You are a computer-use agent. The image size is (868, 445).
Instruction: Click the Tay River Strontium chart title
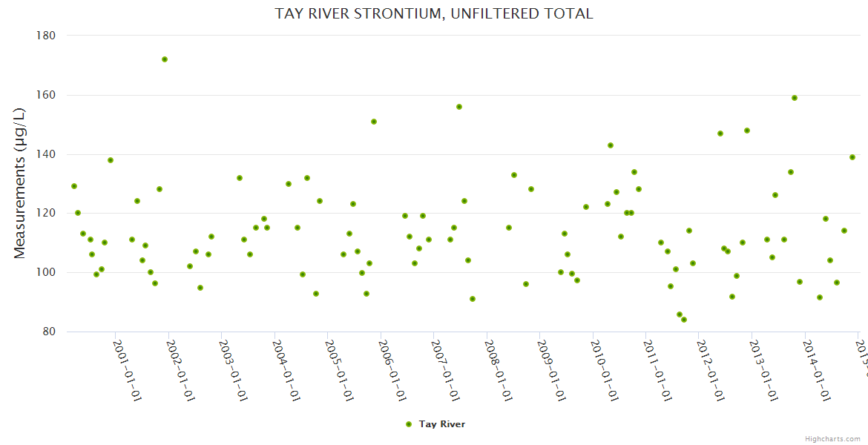click(x=434, y=13)
